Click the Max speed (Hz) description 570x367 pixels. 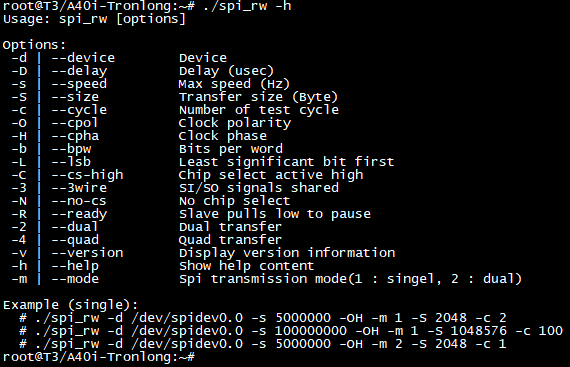(x=234, y=84)
